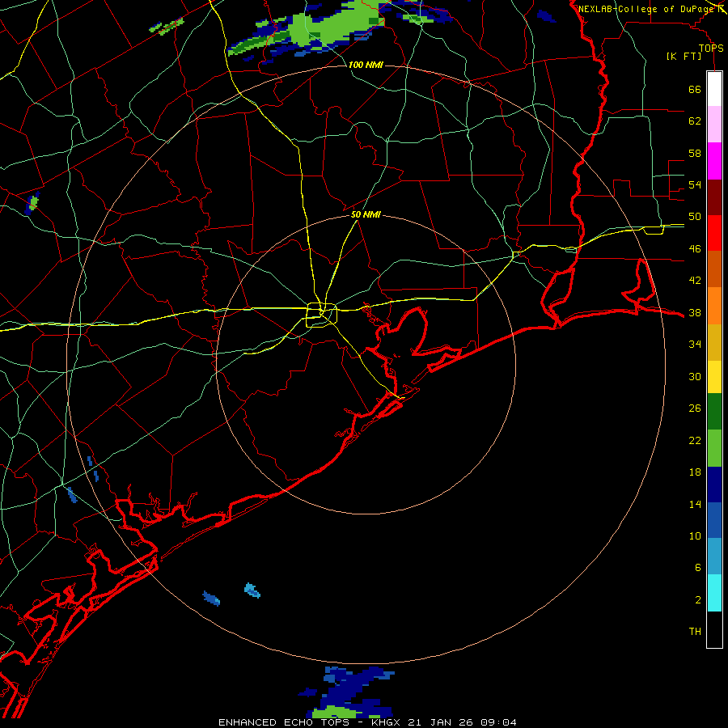728x728 pixels.
Task: Click the "50" legend value
Action: [x=695, y=217]
